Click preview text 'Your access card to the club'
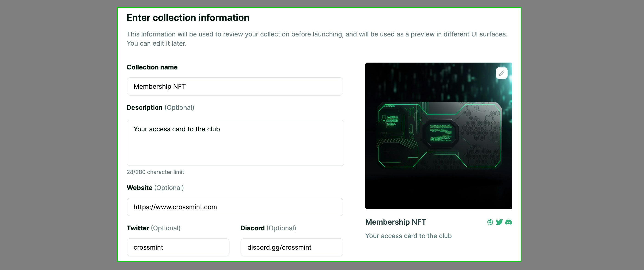 (x=408, y=236)
